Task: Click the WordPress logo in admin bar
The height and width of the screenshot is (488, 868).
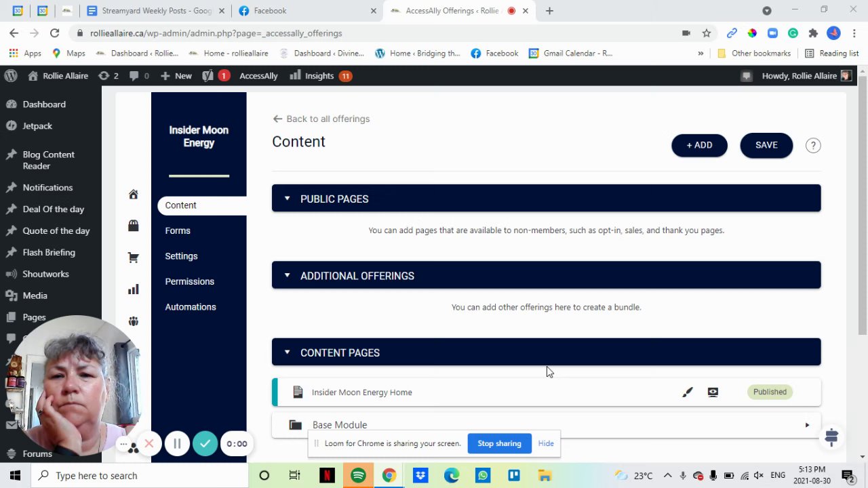Action: (11, 76)
